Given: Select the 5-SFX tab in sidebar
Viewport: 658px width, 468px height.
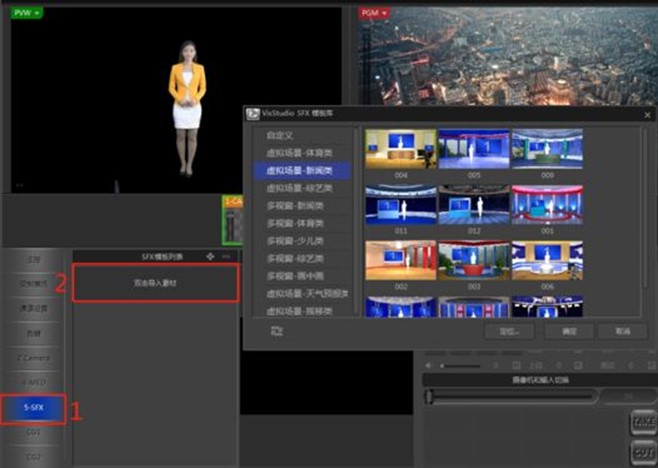Looking at the screenshot, I should tap(34, 408).
